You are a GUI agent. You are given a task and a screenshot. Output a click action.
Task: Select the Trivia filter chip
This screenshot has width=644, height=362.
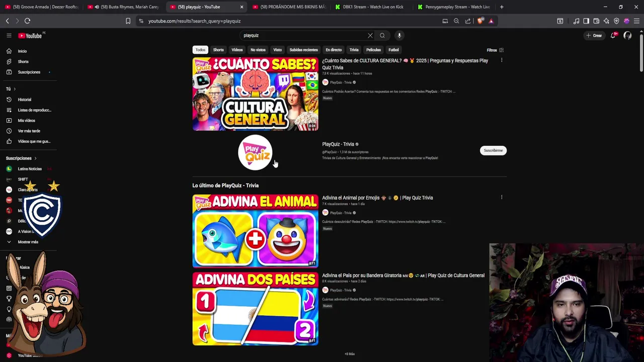[x=354, y=50]
